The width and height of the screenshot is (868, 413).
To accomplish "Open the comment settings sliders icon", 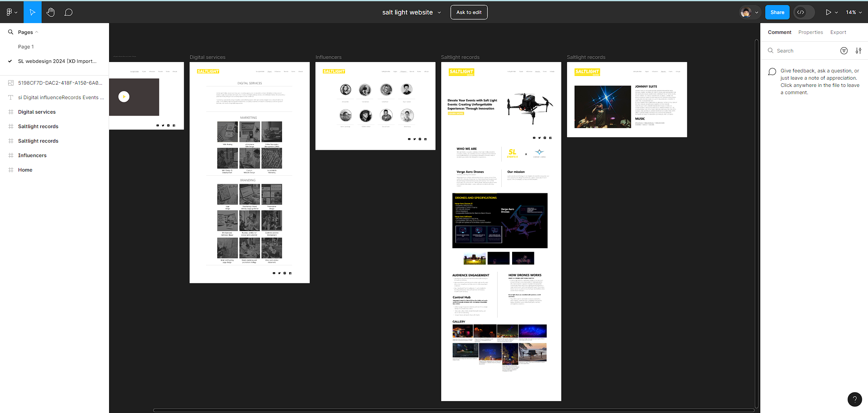I will pyautogui.click(x=858, y=51).
